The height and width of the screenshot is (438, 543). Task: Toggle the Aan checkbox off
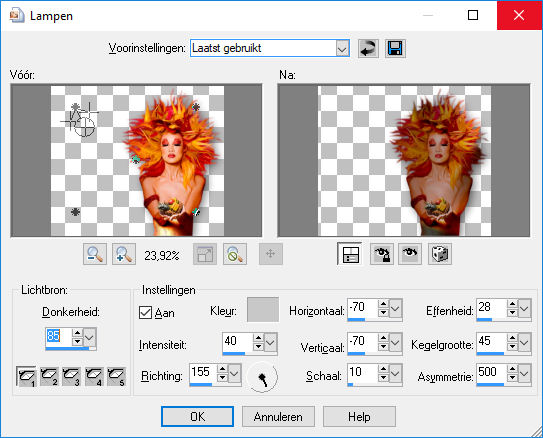pyautogui.click(x=145, y=312)
